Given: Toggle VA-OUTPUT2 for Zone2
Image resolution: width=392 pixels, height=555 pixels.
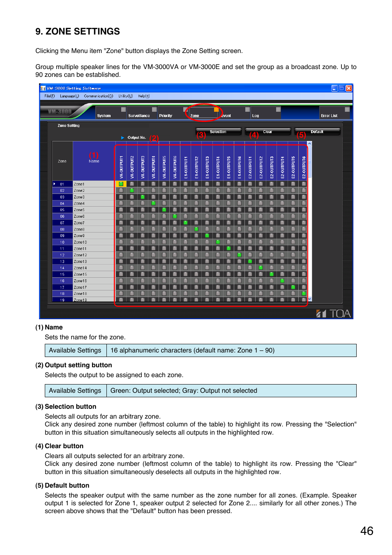Looking at the screenshot, I should pyautogui.click(x=132, y=191).
